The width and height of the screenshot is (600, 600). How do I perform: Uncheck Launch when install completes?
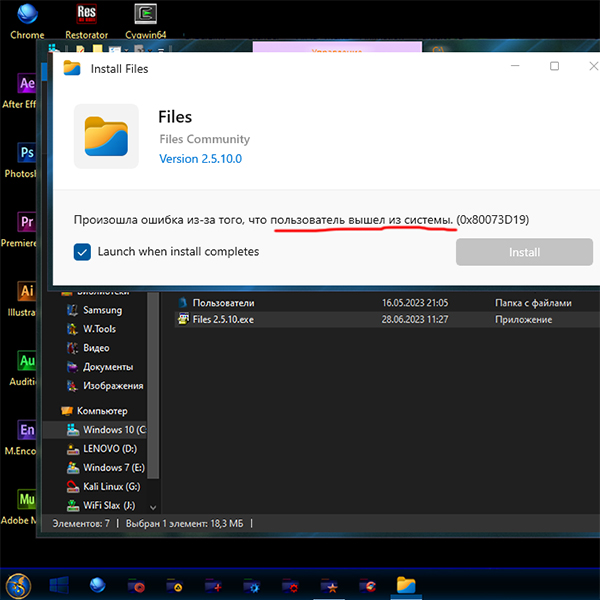[x=82, y=252]
